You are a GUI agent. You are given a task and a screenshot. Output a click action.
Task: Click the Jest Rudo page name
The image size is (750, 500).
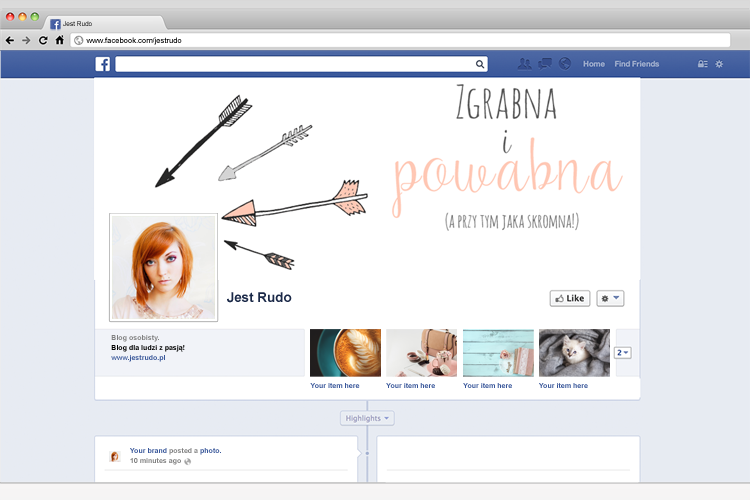(259, 298)
